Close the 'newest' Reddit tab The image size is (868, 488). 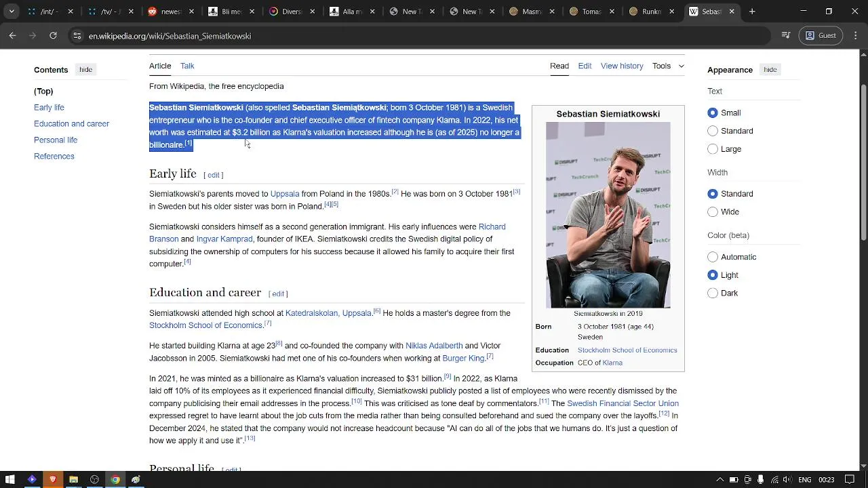(193, 12)
